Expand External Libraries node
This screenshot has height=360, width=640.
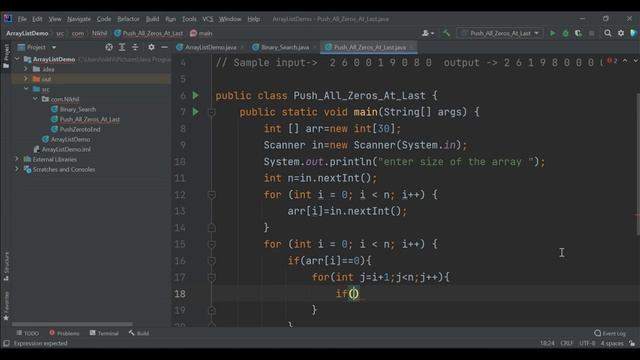17,159
